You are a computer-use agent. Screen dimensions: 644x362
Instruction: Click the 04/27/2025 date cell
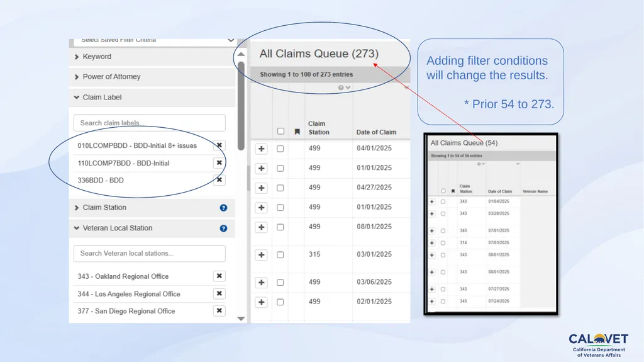click(374, 187)
